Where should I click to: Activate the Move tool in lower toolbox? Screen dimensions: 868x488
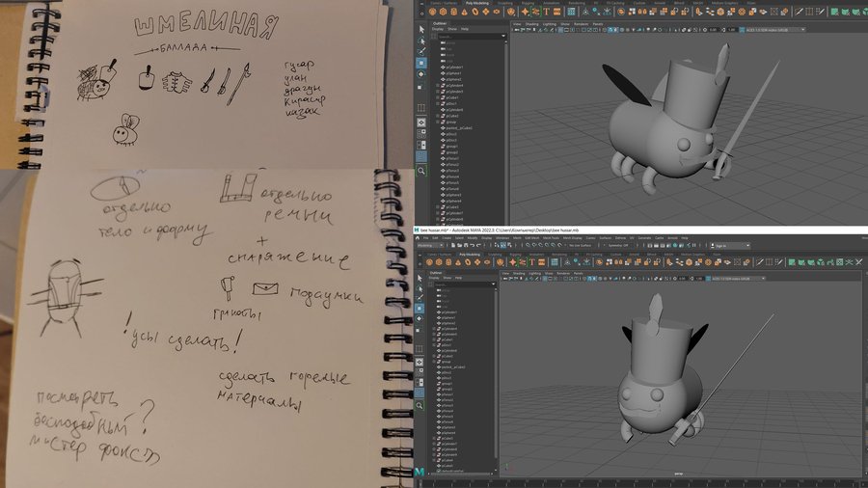click(420, 309)
